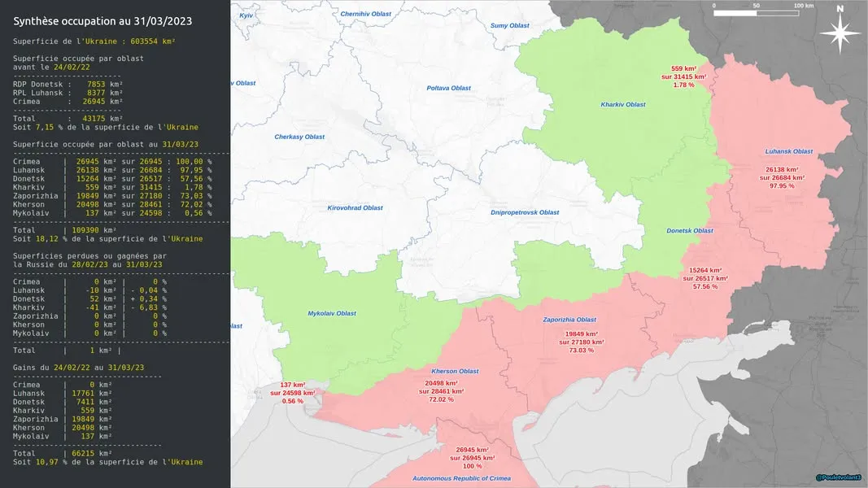Click the Poltava Oblast label
This screenshot has width=868, height=488.
(x=448, y=88)
